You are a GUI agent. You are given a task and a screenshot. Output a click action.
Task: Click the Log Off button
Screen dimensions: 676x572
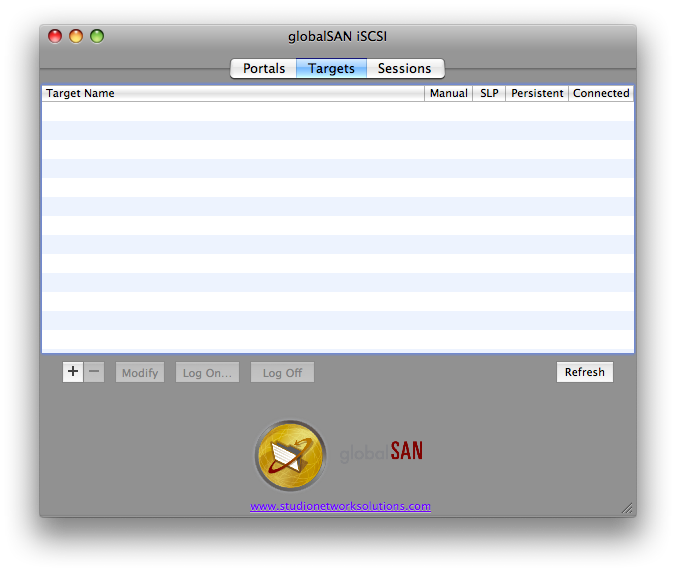click(282, 372)
